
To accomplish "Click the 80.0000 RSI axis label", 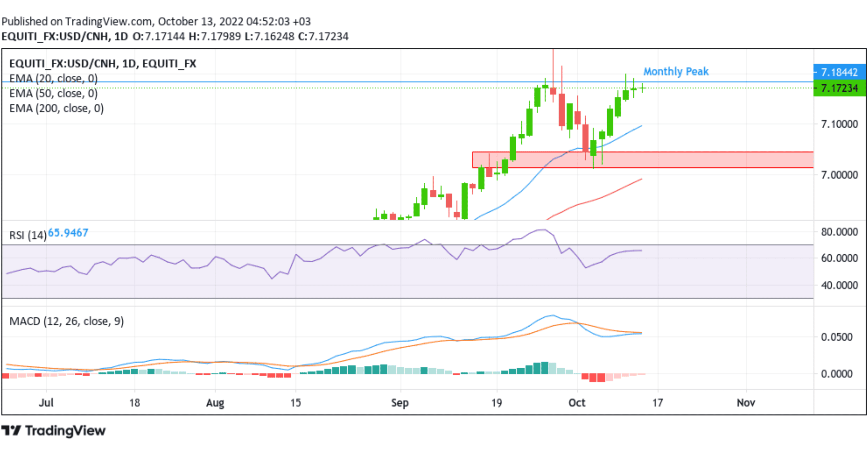I will 839,232.
